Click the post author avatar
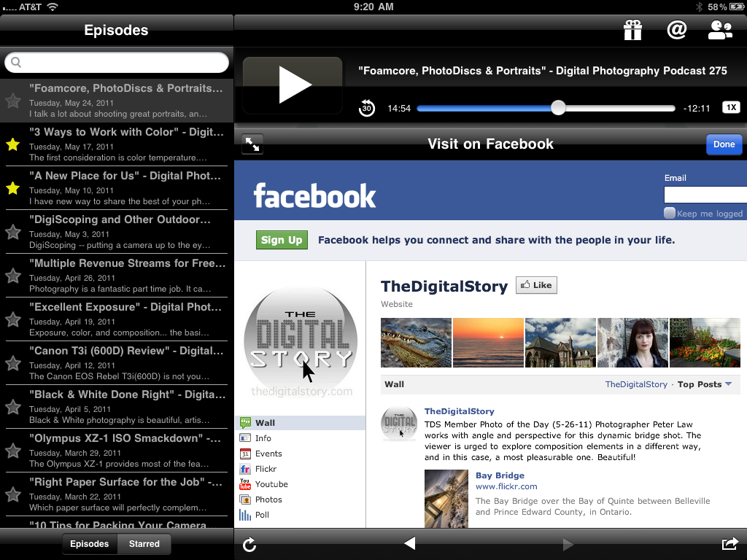Screen dimensions: 747x560 (x=399, y=424)
